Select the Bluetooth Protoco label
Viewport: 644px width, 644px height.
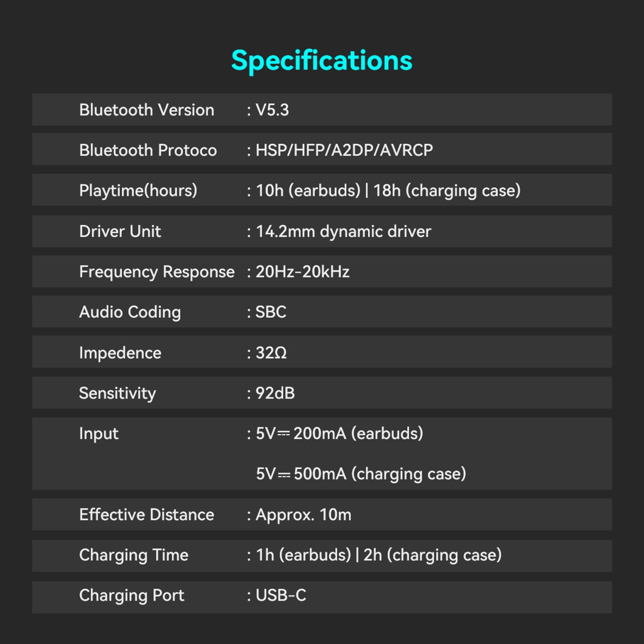[x=148, y=150]
